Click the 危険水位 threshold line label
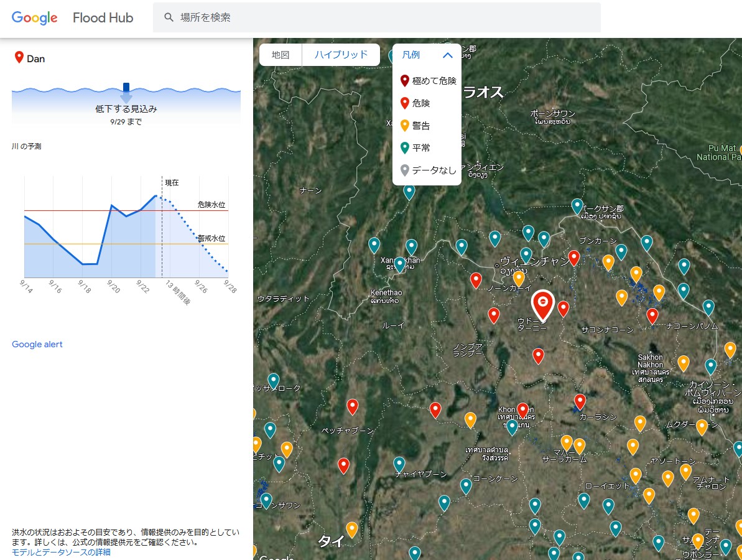 211,205
